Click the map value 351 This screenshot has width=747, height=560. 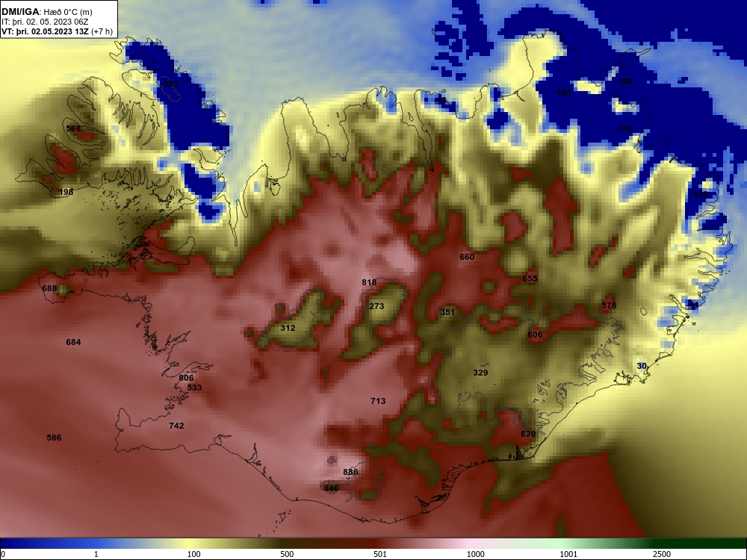pyautogui.click(x=447, y=312)
